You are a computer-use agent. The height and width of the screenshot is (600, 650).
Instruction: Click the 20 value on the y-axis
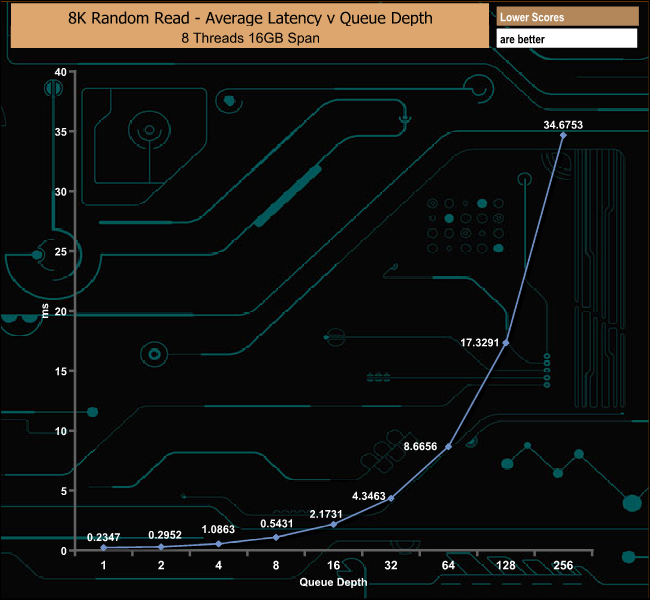pyautogui.click(x=61, y=311)
